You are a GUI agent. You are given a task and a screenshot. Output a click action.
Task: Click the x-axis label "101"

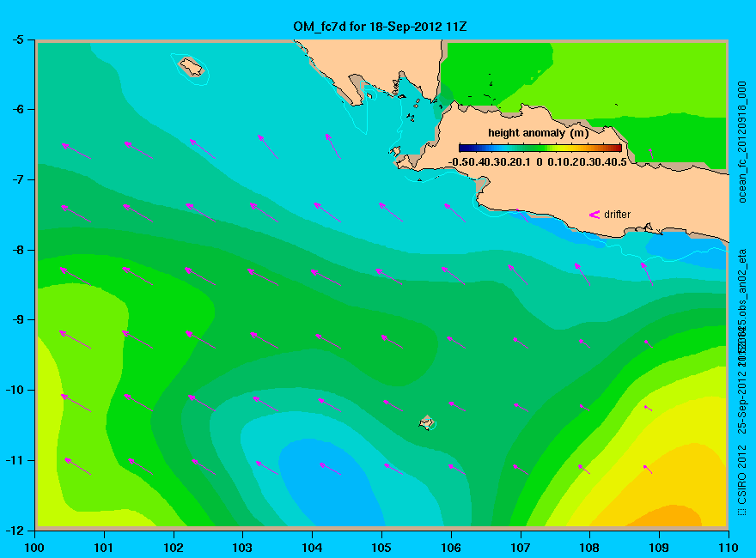(104, 548)
